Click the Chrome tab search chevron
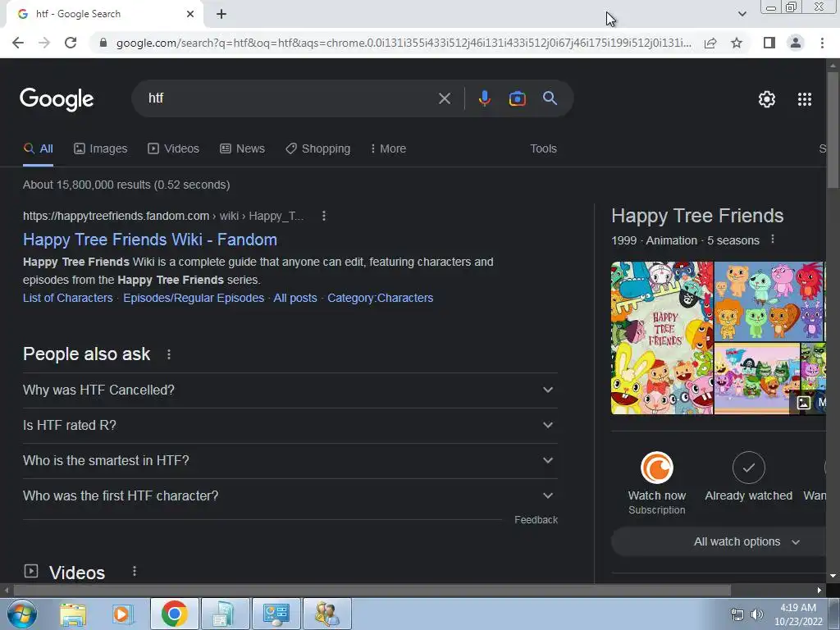 (x=742, y=14)
